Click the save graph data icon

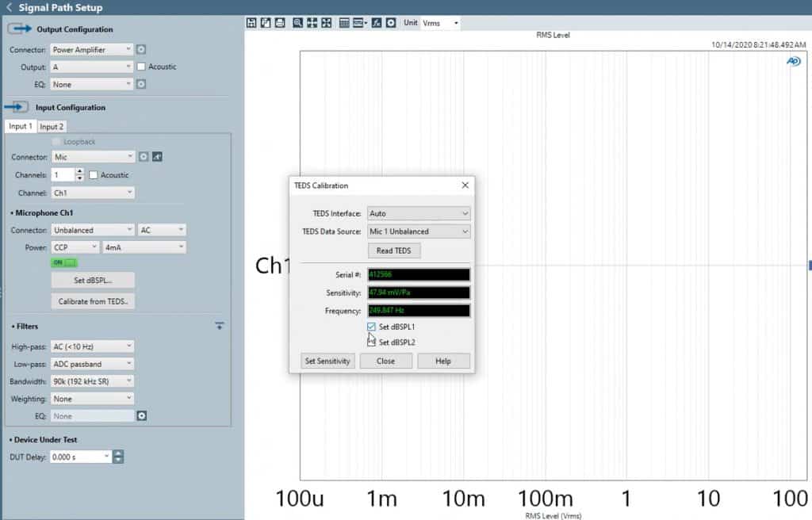coord(252,23)
